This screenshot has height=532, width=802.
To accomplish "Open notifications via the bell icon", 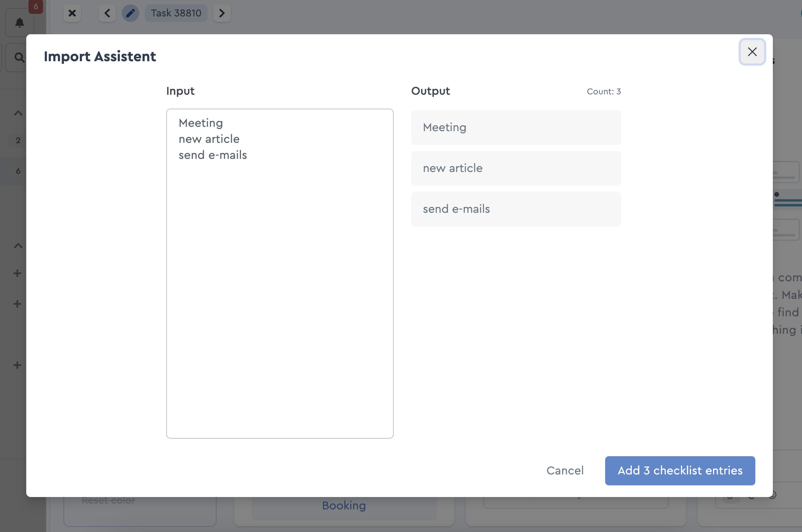I will 20,23.
